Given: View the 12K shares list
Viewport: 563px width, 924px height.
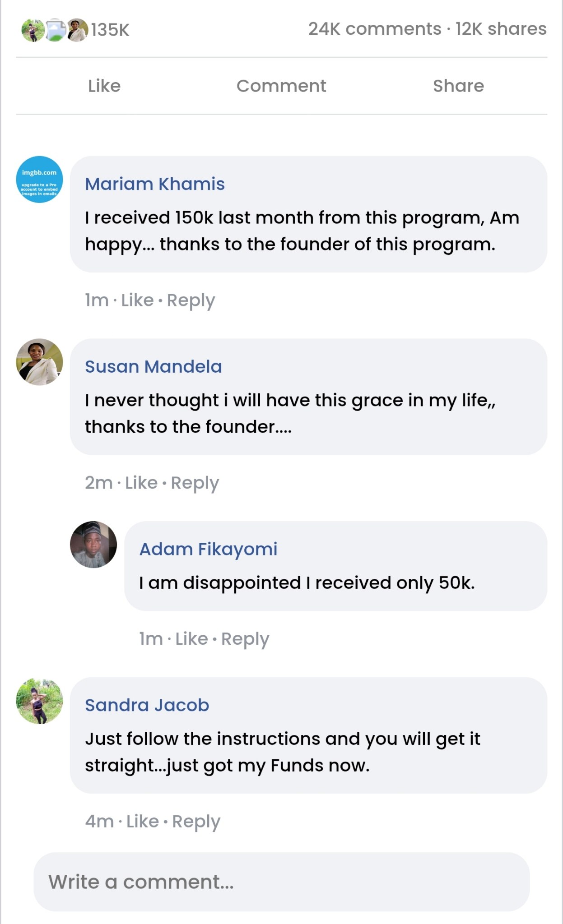Looking at the screenshot, I should (x=501, y=29).
